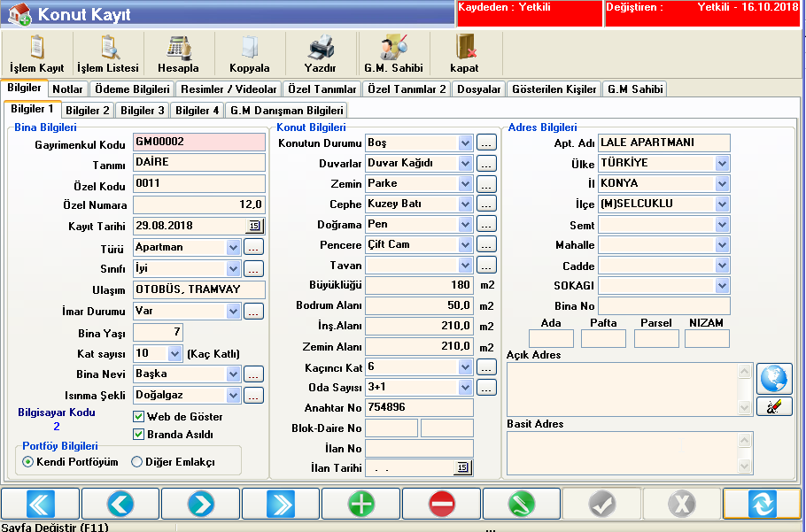Cancel changes with the X button

point(682,504)
